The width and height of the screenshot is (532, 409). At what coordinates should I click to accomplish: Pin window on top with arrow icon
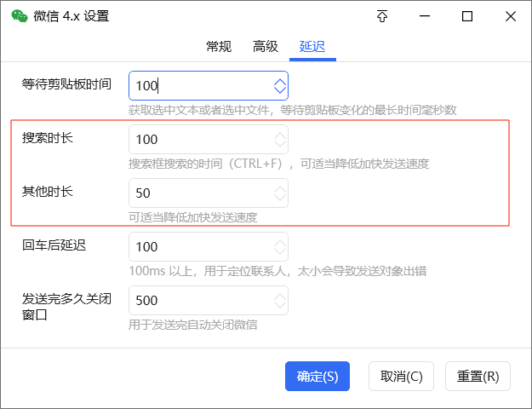(382, 16)
